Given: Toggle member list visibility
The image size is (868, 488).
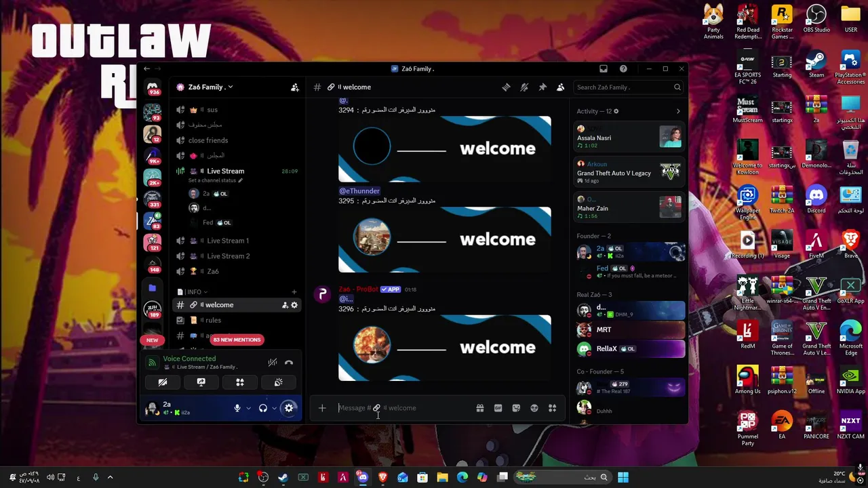Looking at the screenshot, I should pyautogui.click(x=560, y=87).
